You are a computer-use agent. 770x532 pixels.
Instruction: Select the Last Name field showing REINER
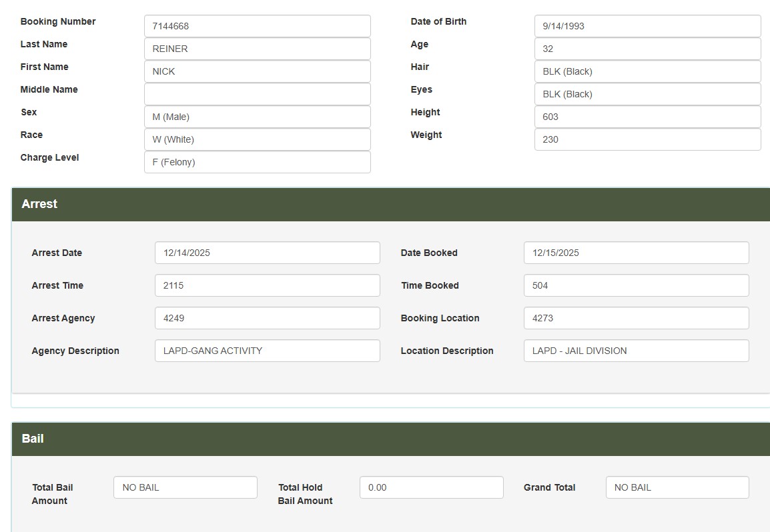tap(258, 48)
